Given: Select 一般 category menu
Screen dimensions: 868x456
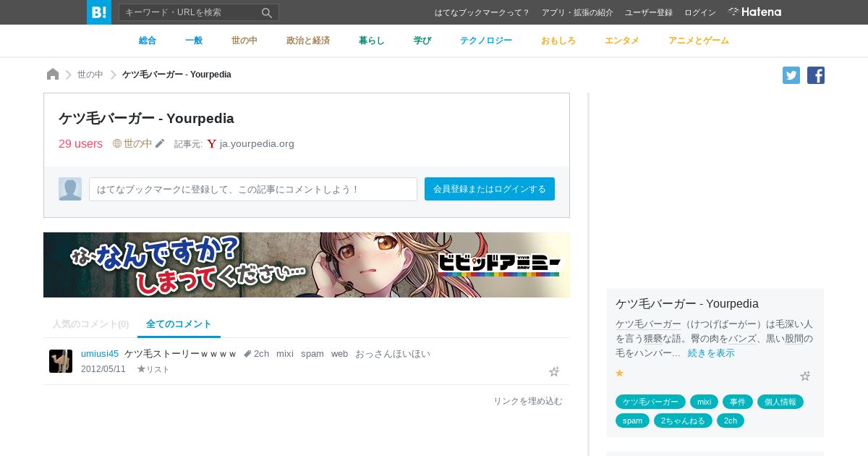Looking at the screenshot, I should (194, 41).
